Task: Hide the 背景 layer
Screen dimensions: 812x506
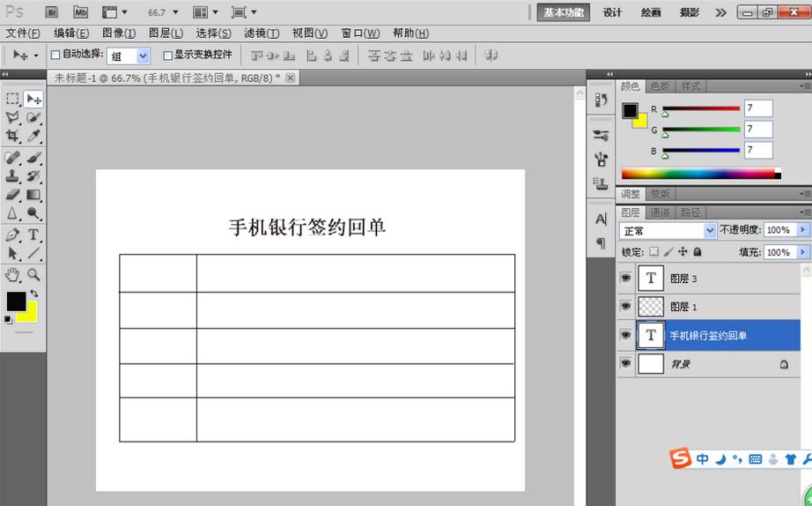Action: (x=625, y=363)
